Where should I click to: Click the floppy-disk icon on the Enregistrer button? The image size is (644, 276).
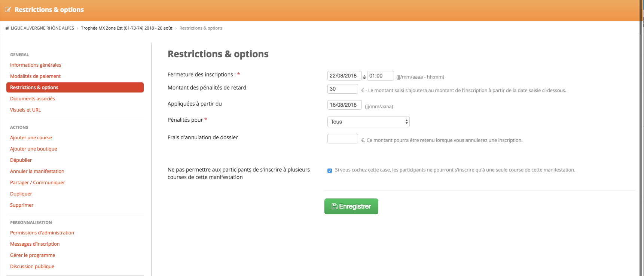335,206
